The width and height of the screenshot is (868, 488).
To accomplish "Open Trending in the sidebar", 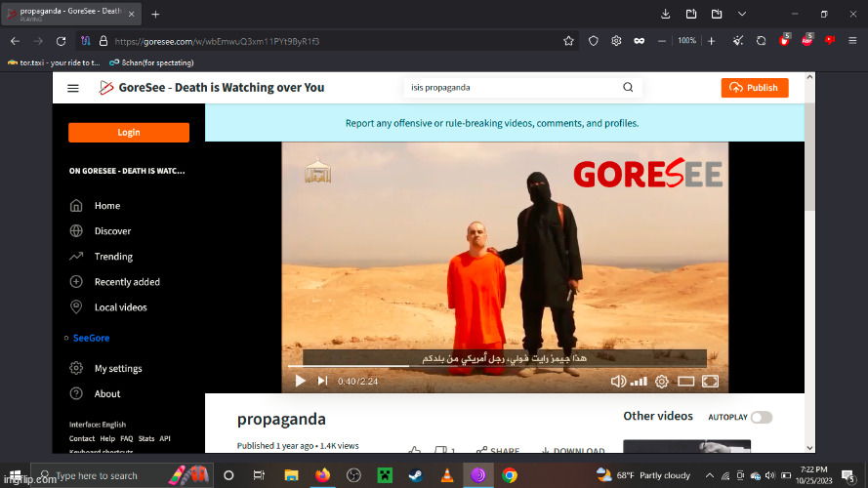I will pyautogui.click(x=113, y=256).
